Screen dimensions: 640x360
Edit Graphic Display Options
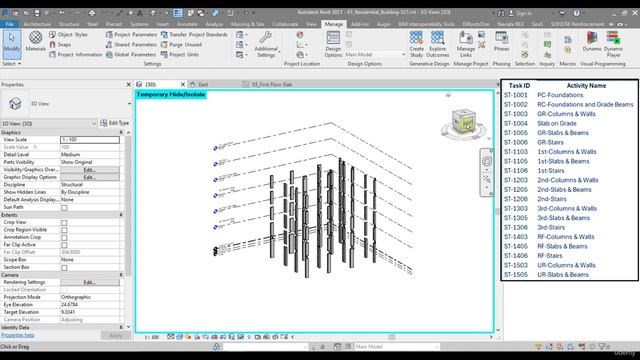(90, 178)
